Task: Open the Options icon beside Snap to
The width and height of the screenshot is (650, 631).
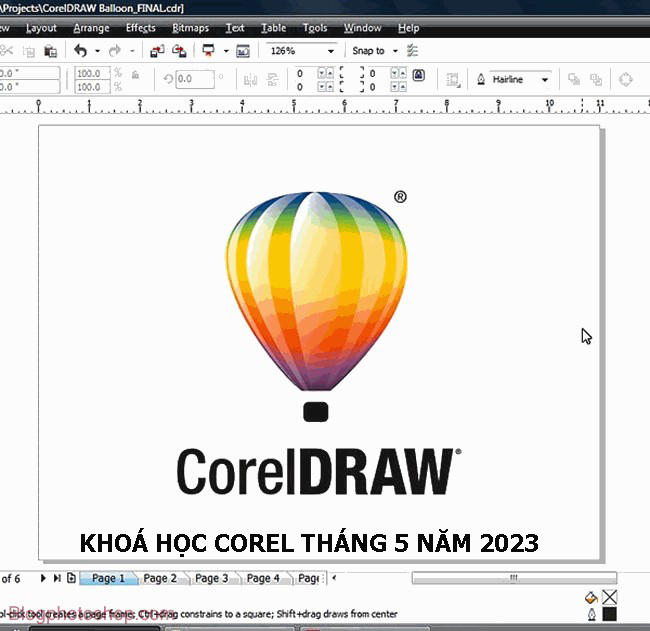Action: (x=412, y=51)
